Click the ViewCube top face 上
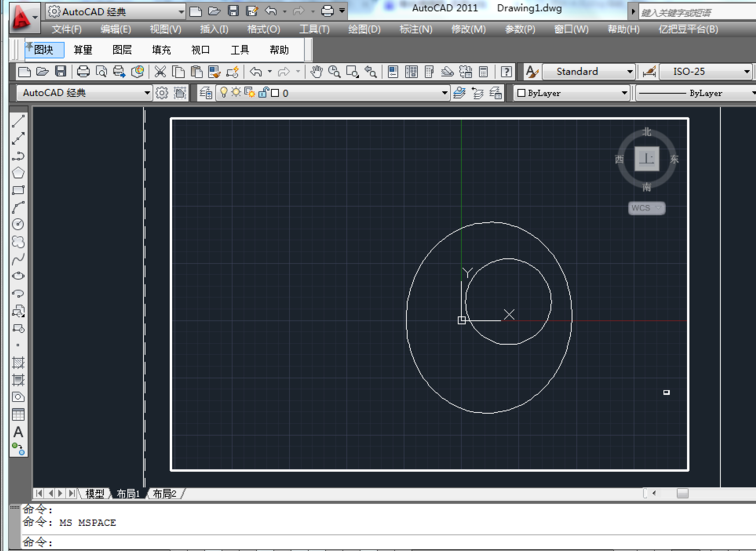 coord(647,159)
